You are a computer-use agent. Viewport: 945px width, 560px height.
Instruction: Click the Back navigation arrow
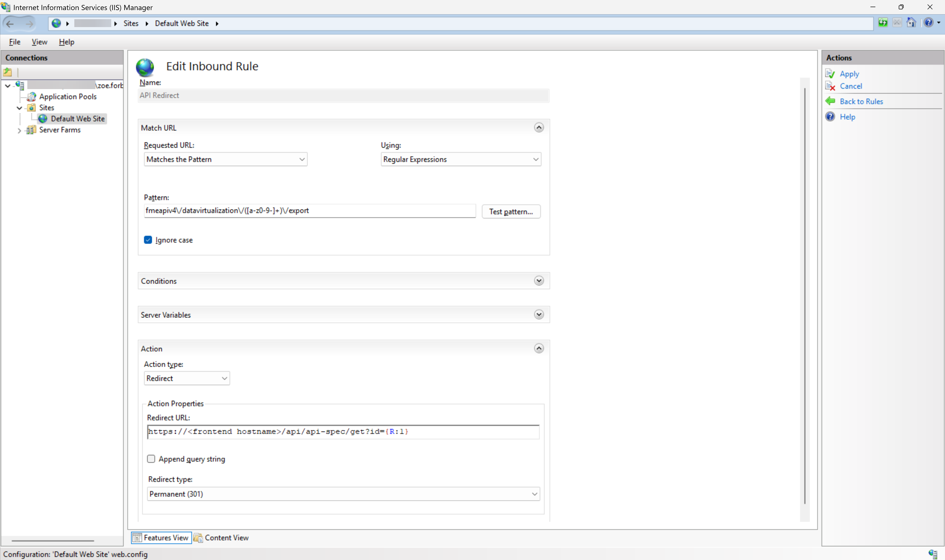click(x=10, y=24)
